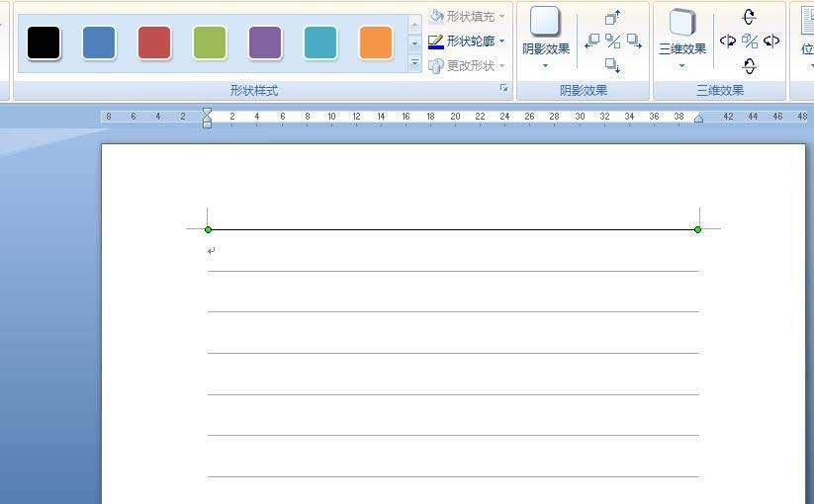Apply the blue shape style swatch
This screenshot has height=504, width=814.
tap(99, 43)
